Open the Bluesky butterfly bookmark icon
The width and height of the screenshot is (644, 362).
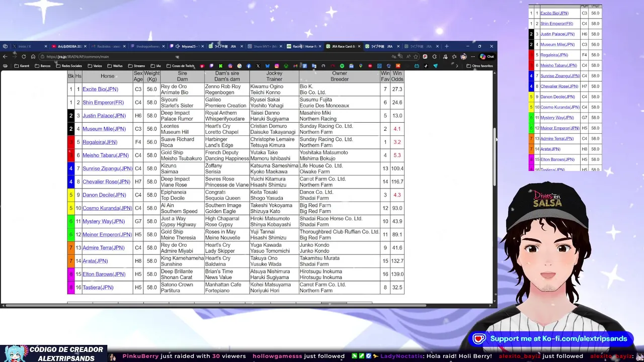(x=267, y=66)
